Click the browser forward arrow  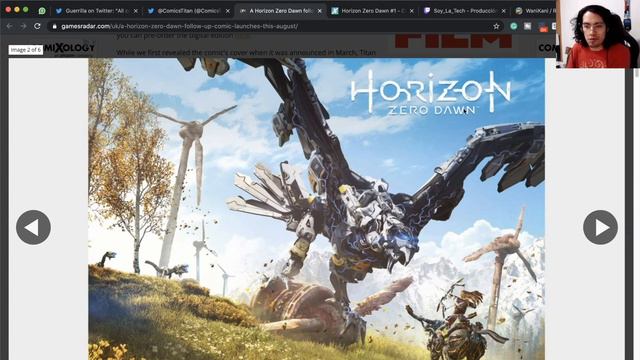[23, 26]
